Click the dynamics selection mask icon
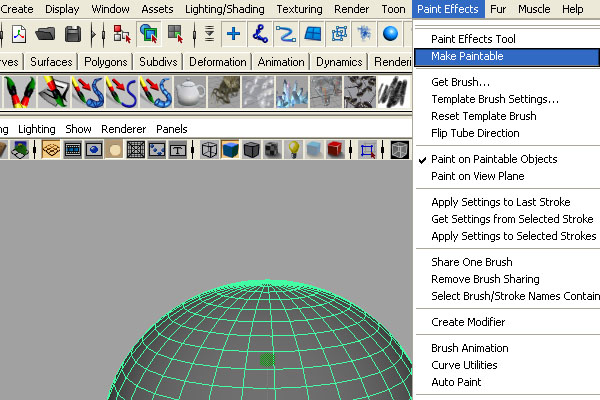Viewport: 600px width, 400px height. click(364, 34)
